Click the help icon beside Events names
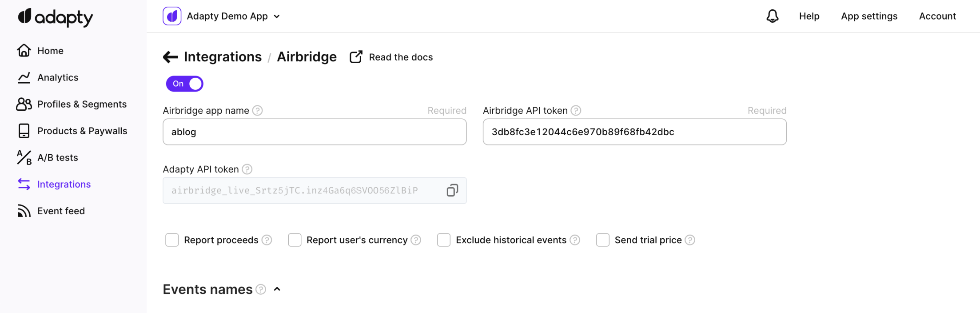 pos(261,289)
